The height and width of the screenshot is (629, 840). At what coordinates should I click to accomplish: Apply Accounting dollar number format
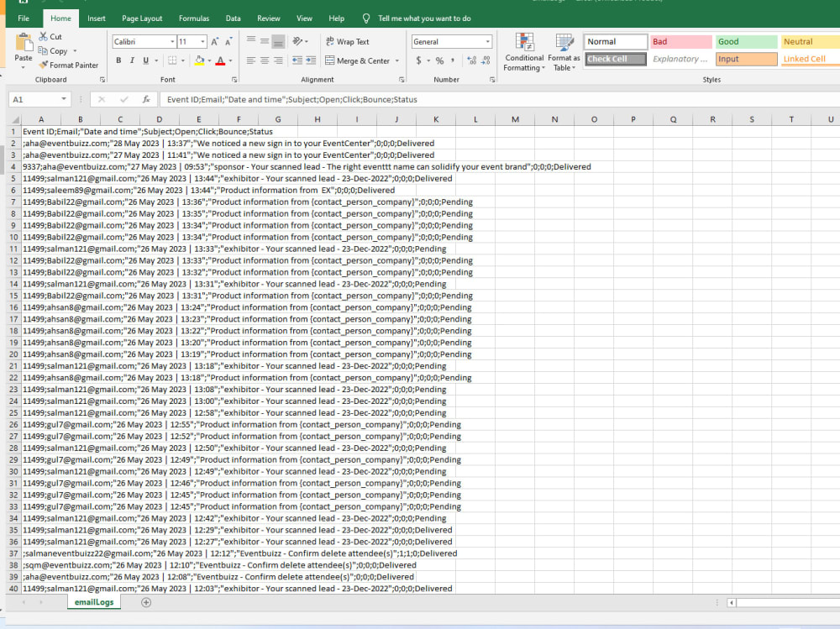pos(418,60)
